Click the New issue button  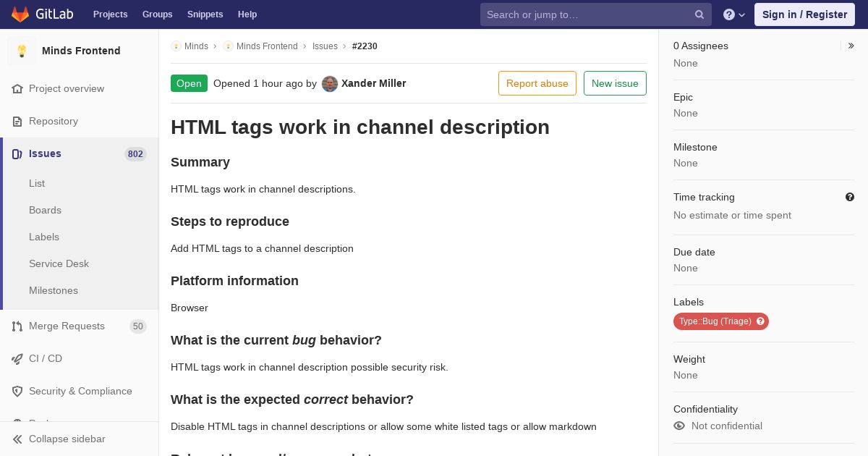pos(615,83)
